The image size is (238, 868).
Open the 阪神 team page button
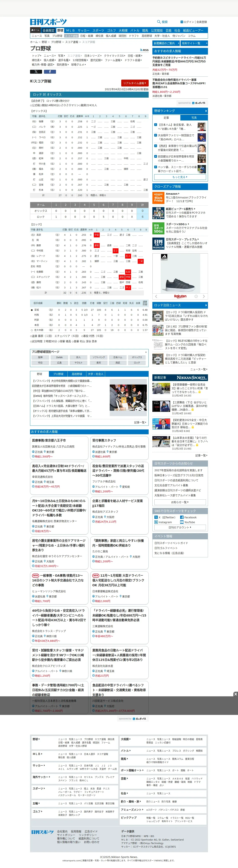[x=40, y=357]
